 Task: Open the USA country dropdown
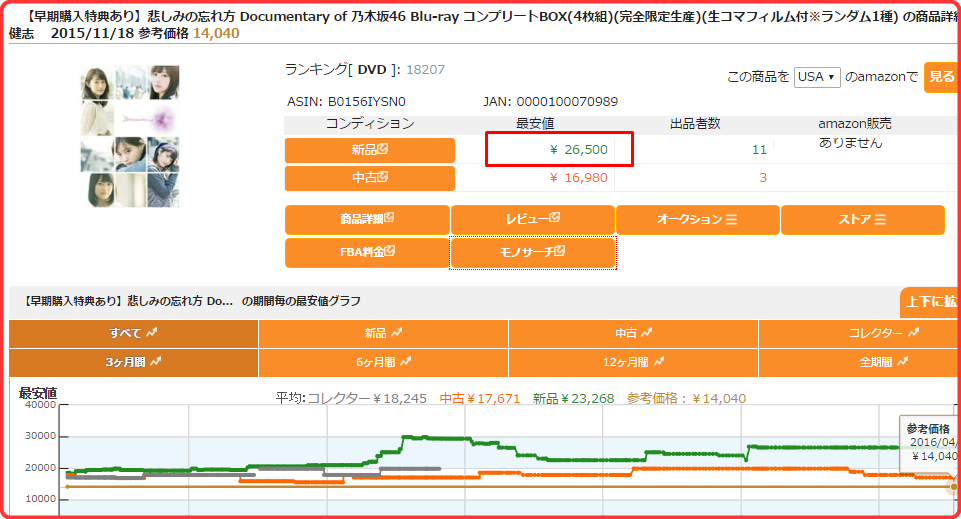(x=817, y=77)
